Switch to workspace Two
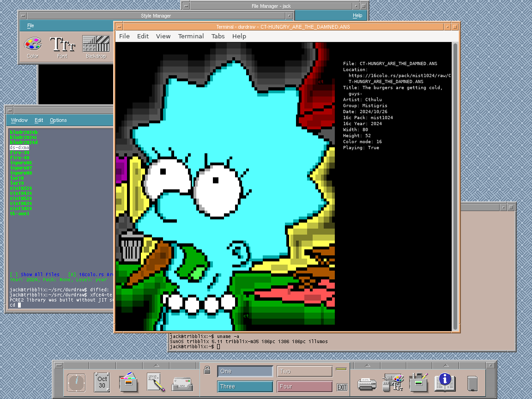The image size is (532, 399). (x=305, y=371)
